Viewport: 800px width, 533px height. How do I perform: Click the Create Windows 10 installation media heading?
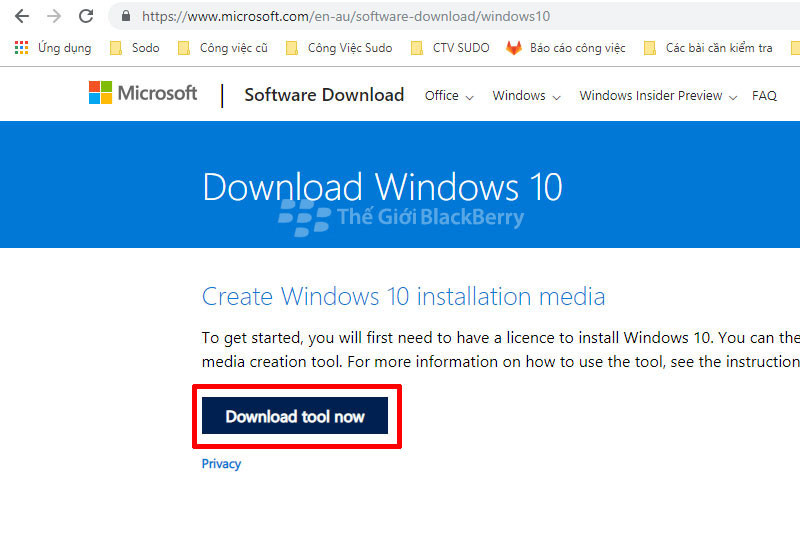coord(404,296)
